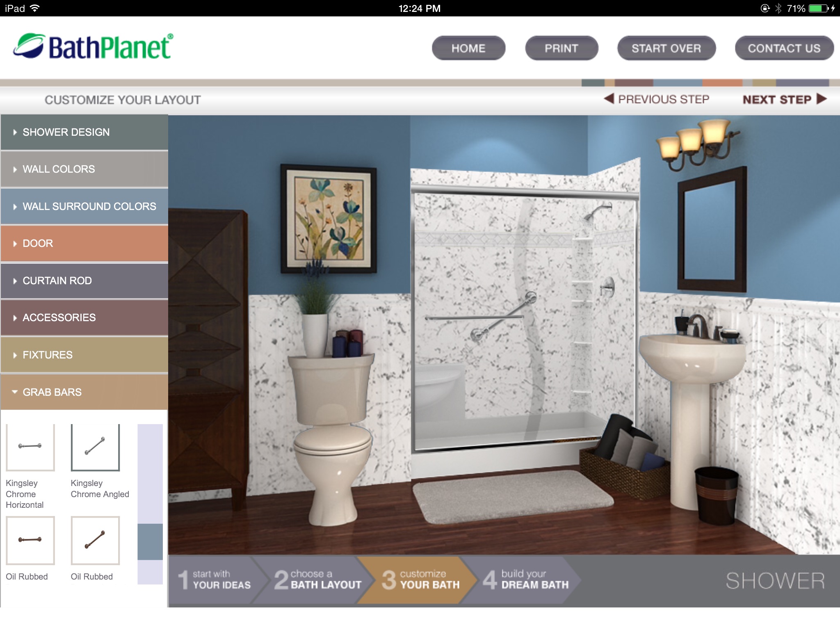Open the Curtain Rod options
This screenshot has width=840, height=630.
coord(84,280)
